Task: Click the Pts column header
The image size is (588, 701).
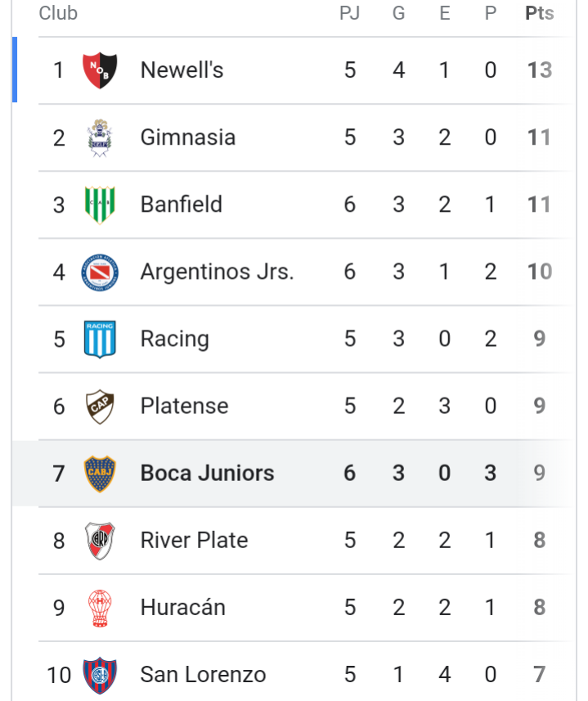Action: click(x=539, y=13)
